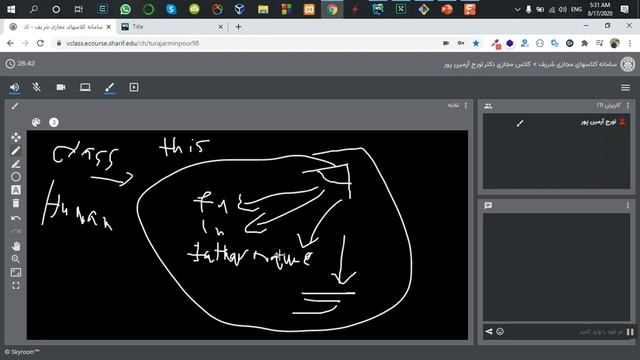Image resolution: width=640 pixels, height=360 pixels.
Task: Select the text tool with letter A
Action: [x=16, y=190]
